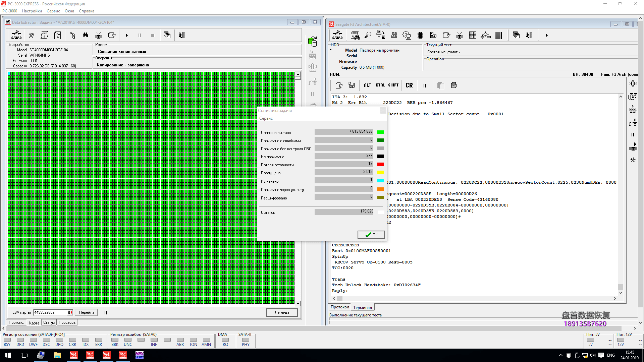Click the cyan Изменено color swatch

click(381, 181)
